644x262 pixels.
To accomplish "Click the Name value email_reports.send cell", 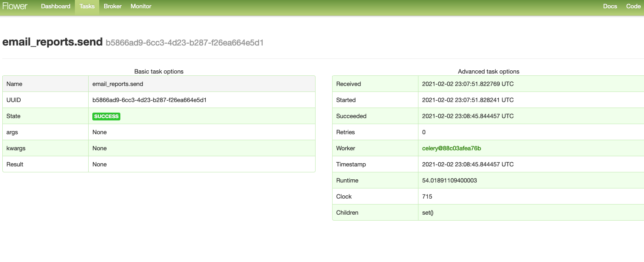I will click(202, 84).
